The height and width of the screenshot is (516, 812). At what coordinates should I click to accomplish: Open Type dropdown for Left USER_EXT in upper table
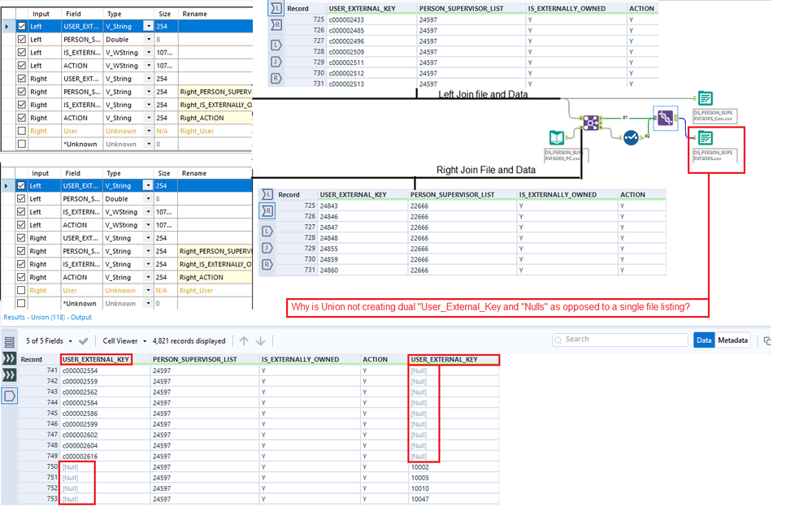[149, 26]
